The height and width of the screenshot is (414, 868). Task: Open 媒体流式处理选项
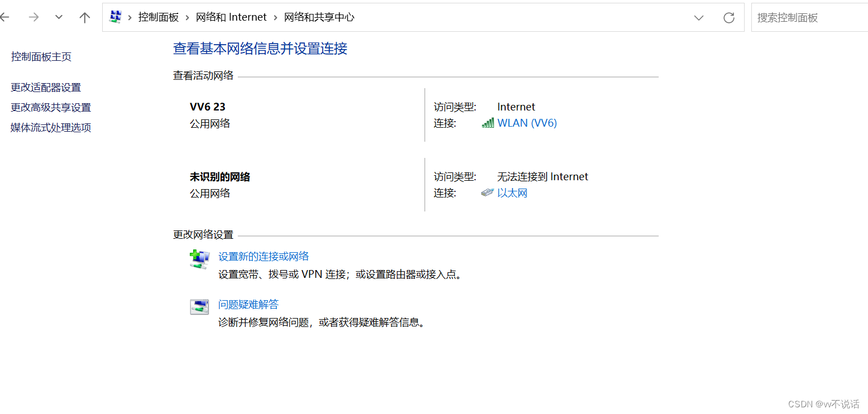pos(51,128)
